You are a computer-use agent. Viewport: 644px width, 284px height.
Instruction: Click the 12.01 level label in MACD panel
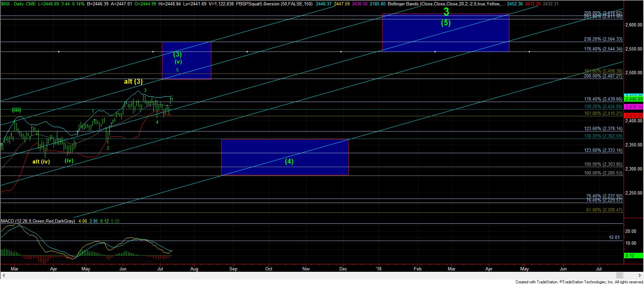tap(614, 237)
